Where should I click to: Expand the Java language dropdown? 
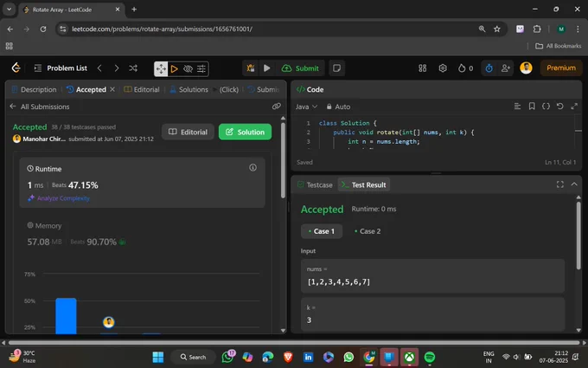tap(306, 107)
